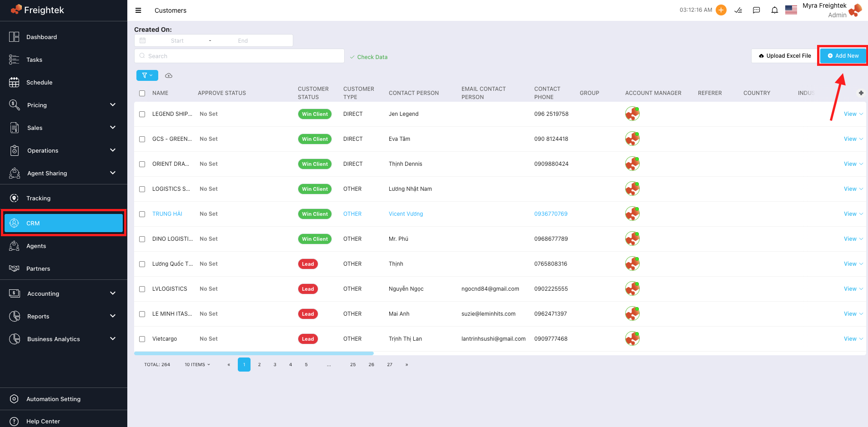Expand Pricing submenu chevron
The width and height of the screenshot is (868, 427).
tap(113, 105)
